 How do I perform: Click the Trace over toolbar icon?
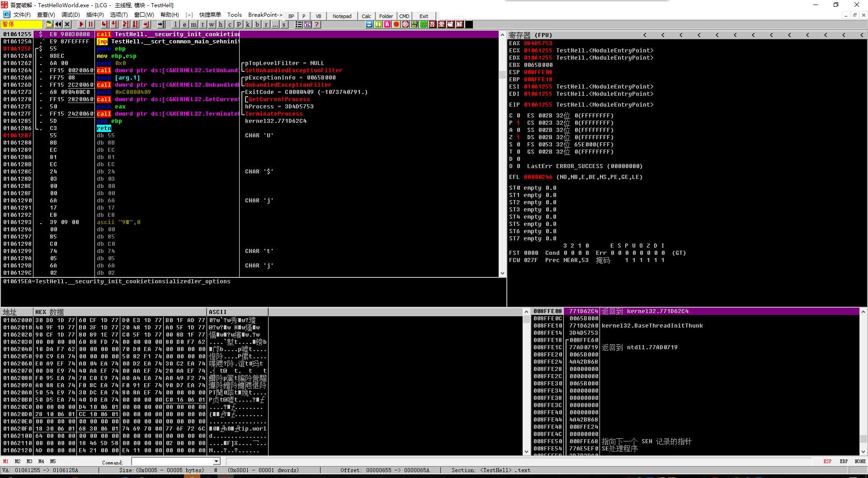135,24
